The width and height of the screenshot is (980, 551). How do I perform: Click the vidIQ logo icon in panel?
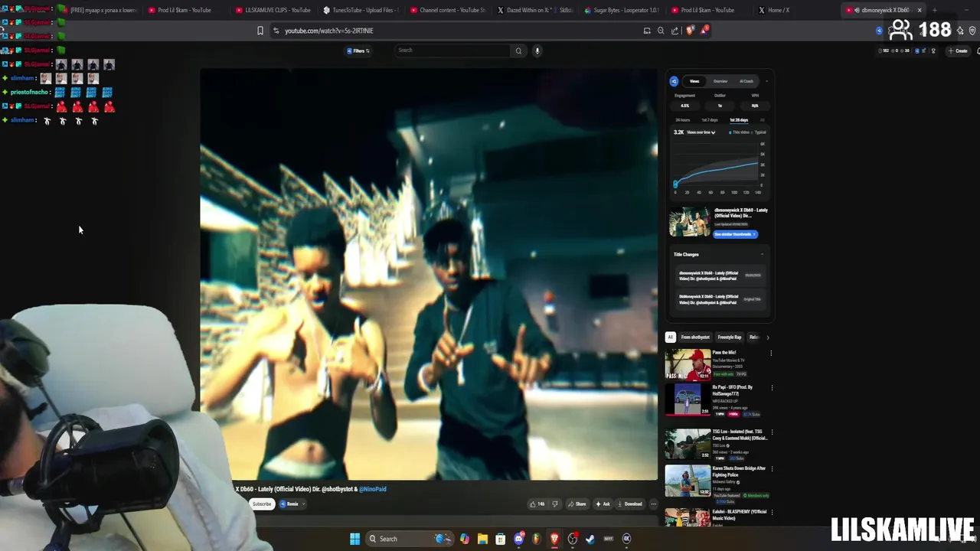pos(675,81)
